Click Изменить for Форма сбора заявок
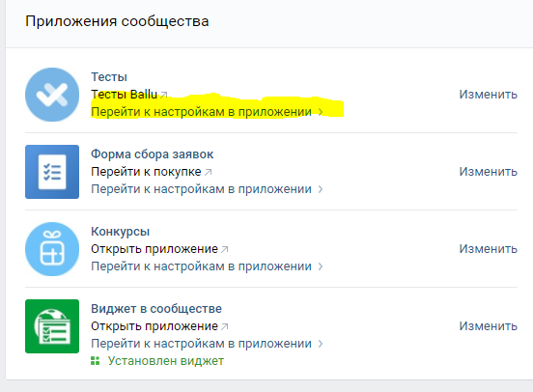The width and height of the screenshot is (533, 392). tap(489, 171)
